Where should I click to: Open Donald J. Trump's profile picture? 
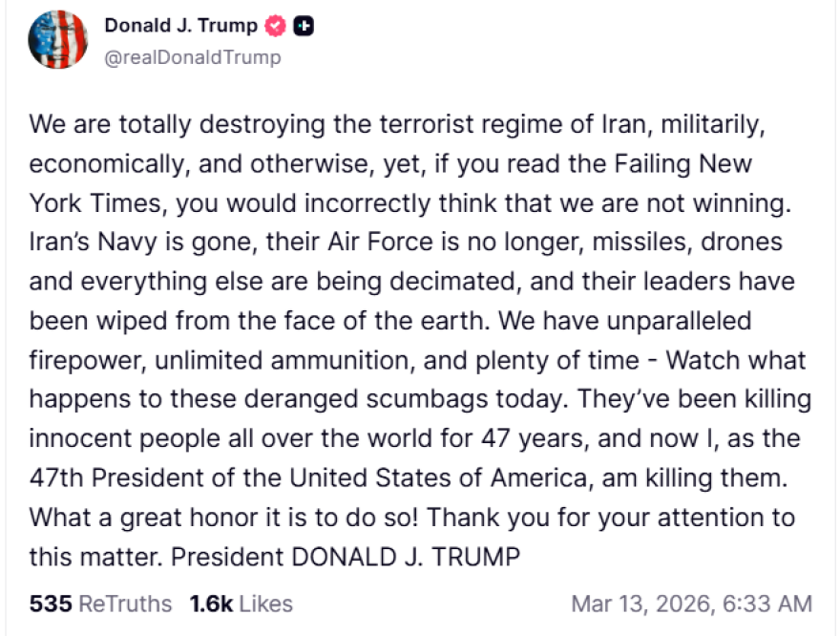coord(58,40)
